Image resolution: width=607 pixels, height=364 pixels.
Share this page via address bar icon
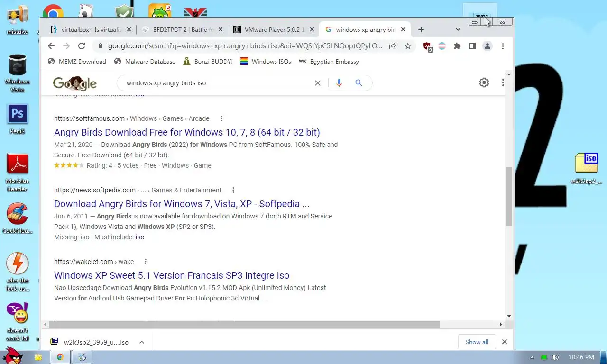393,46
